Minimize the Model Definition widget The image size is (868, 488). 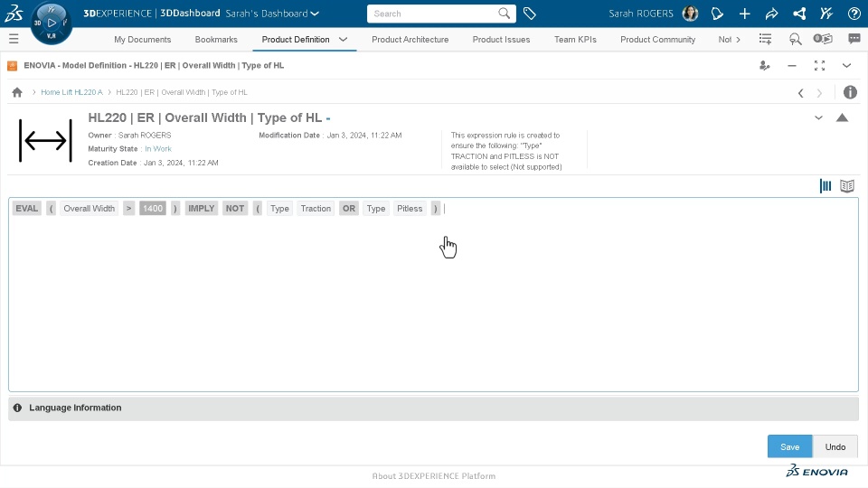point(792,66)
